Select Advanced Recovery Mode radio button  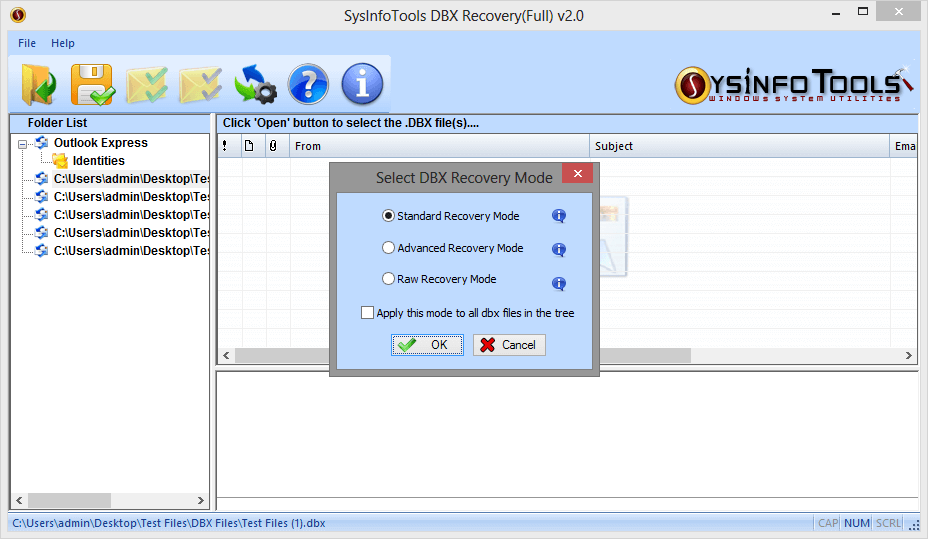point(388,248)
